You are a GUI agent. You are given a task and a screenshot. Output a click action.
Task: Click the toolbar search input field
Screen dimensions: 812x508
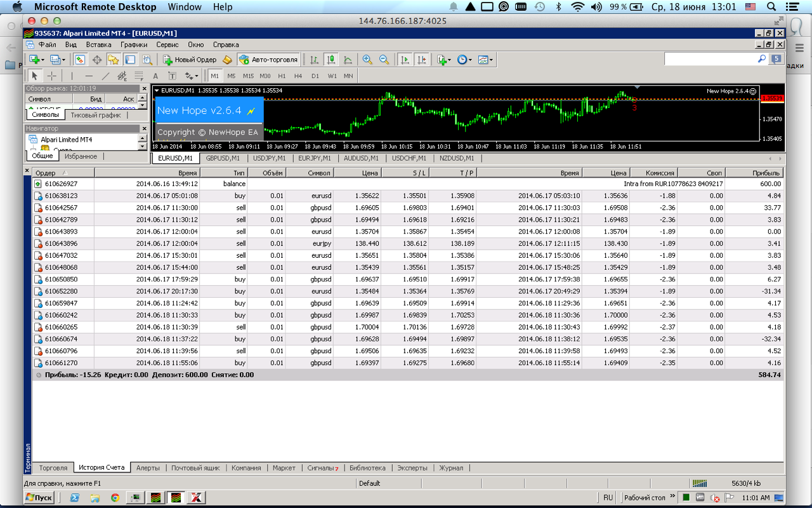pos(710,59)
